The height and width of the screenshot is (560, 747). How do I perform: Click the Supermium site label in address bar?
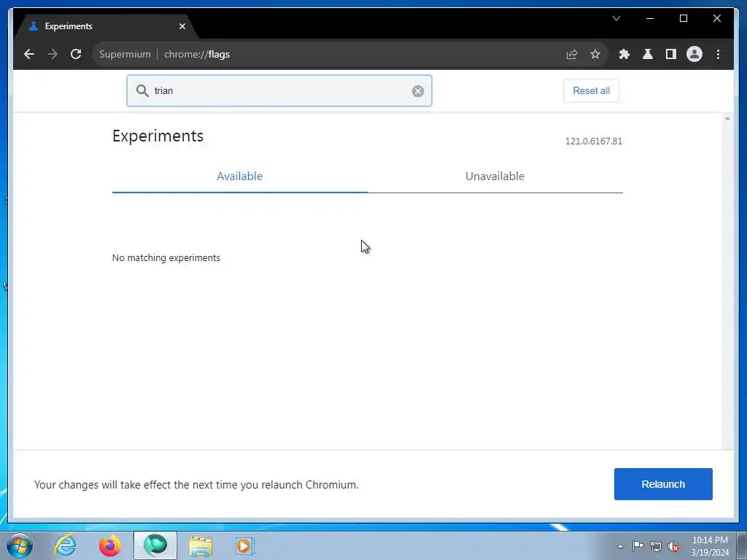pyautogui.click(x=125, y=54)
